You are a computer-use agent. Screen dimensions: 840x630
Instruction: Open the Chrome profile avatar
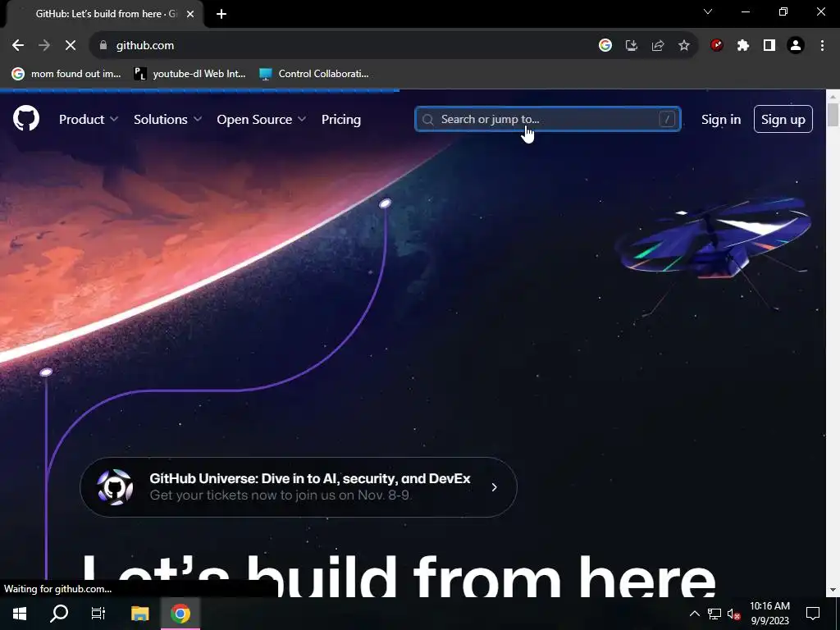(796, 46)
